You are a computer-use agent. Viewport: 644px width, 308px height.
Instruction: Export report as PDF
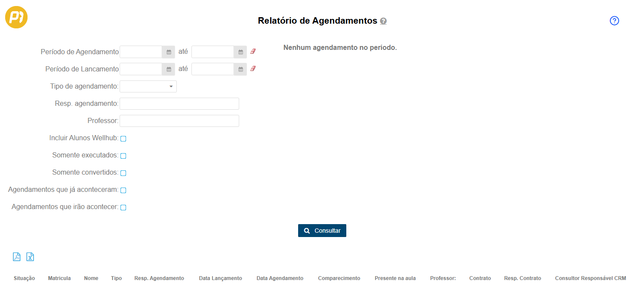click(x=17, y=257)
